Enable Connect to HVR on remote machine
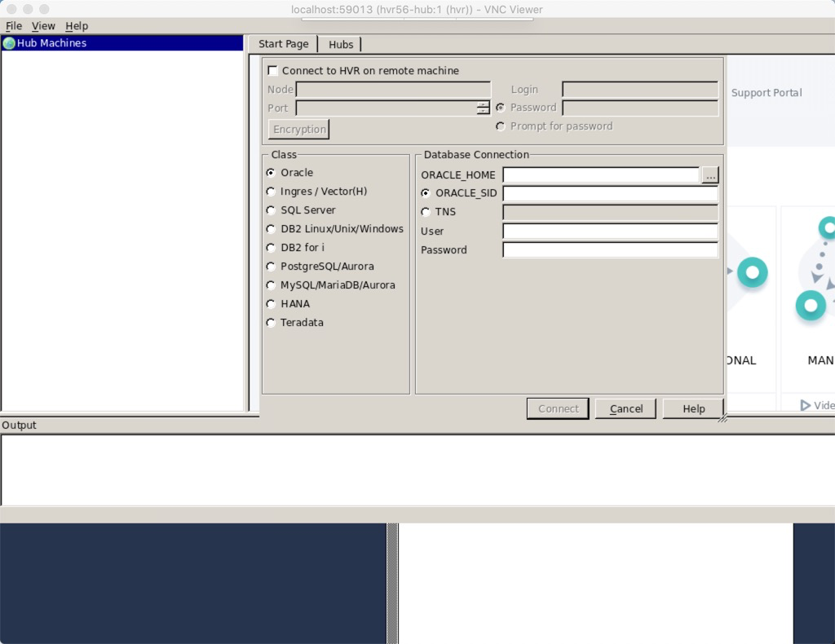Viewport: 835px width, 644px height. point(273,71)
